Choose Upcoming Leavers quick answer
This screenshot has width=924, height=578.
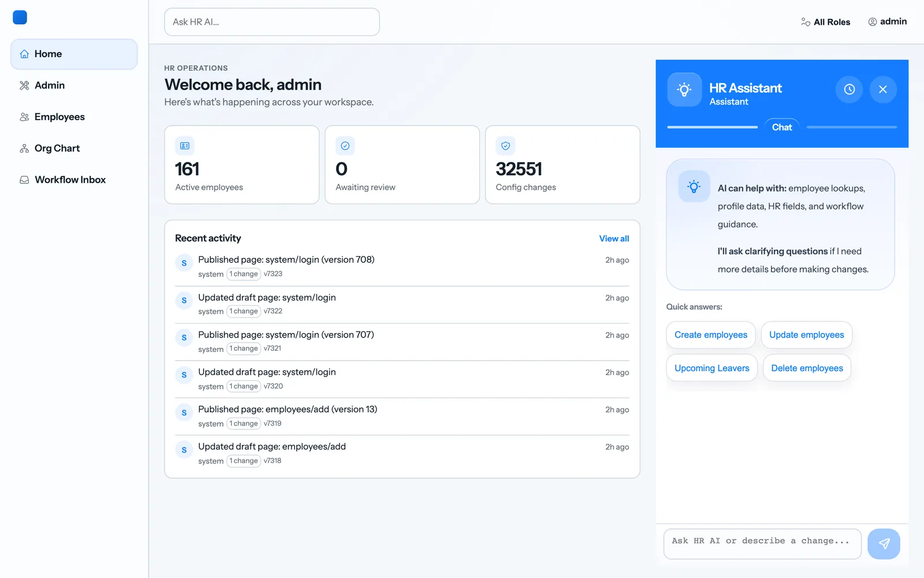pos(712,368)
